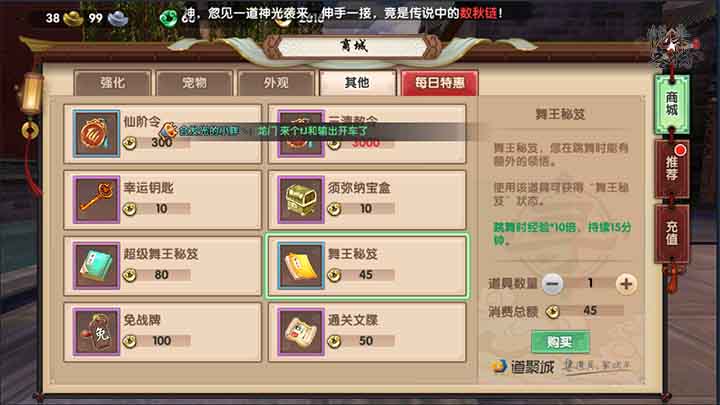Open the 每日特惠 daily deals tab
720x405 pixels.
tap(439, 83)
